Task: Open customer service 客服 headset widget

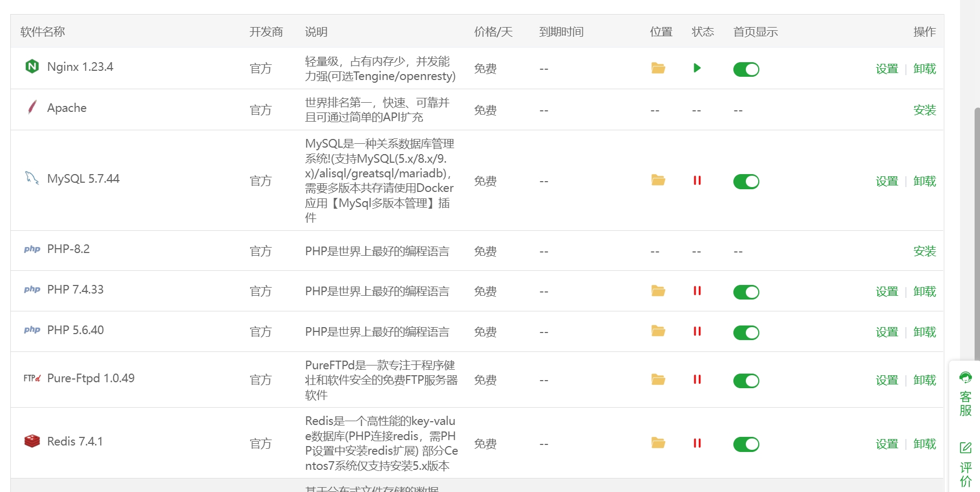Action: 965,394
